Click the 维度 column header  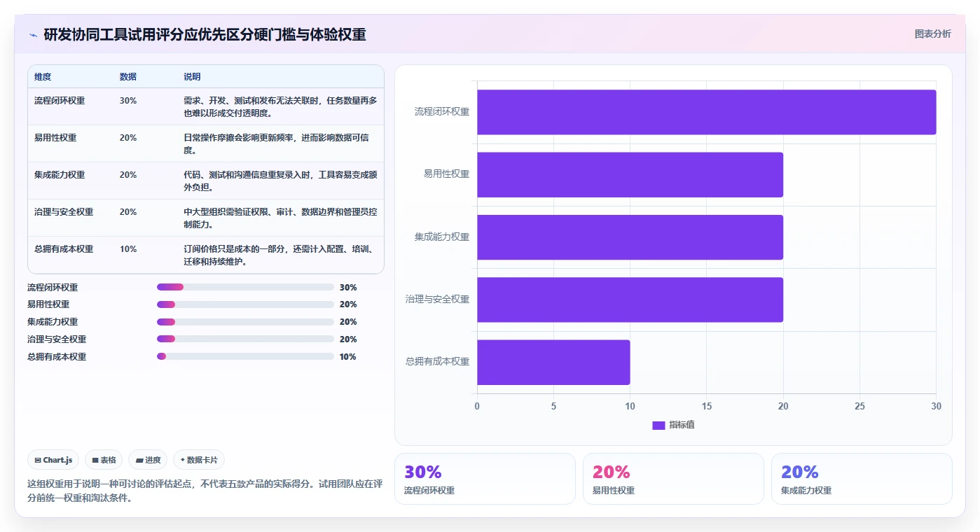[x=43, y=76]
